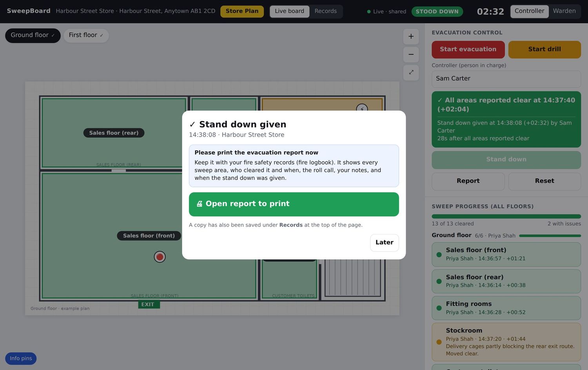
Task: Click the disabled Stand down button
Action: tap(506, 160)
